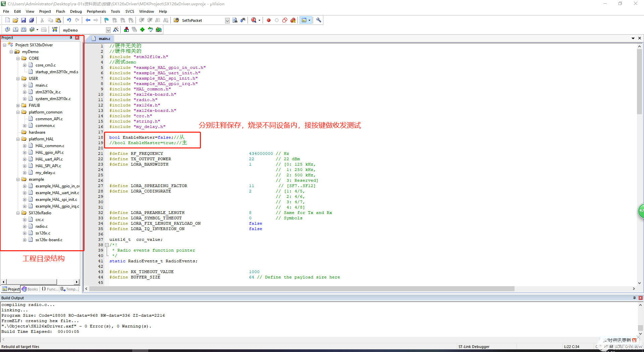Screen dimensions: 644x352
Task: Open the File menu
Action: click(x=6, y=11)
